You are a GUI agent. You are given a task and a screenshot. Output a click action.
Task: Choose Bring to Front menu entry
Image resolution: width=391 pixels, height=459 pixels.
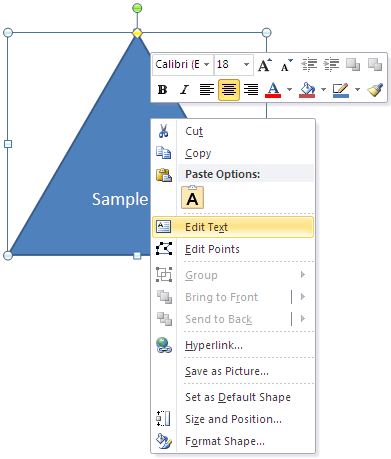click(x=221, y=297)
